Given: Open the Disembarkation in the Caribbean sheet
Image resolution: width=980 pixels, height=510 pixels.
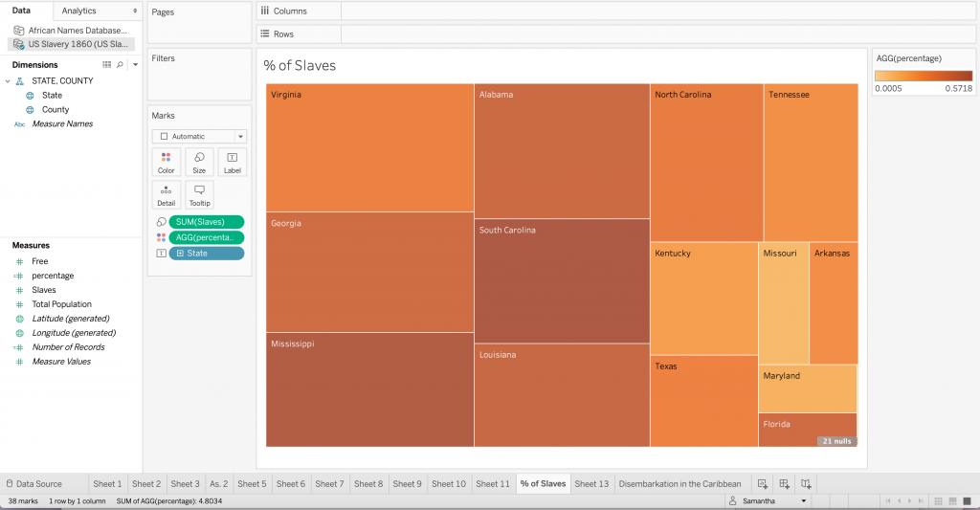Looking at the screenshot, I should pos(679,484).
